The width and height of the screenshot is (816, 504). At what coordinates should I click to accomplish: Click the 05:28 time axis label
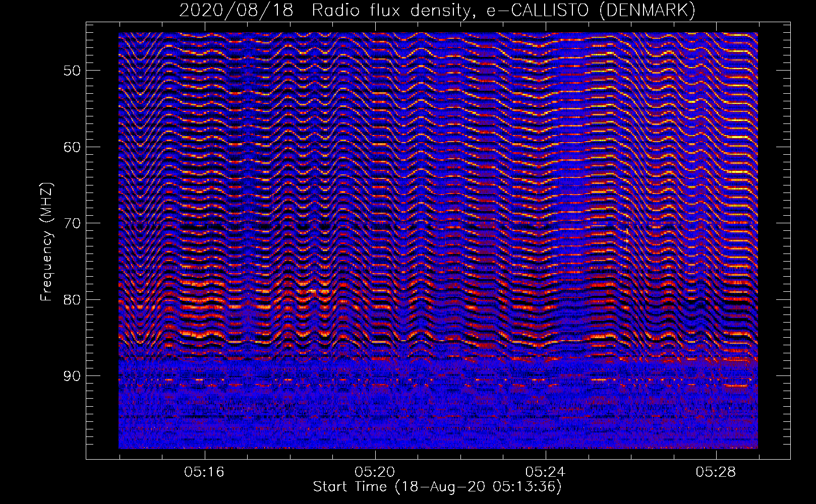(716, 472)
